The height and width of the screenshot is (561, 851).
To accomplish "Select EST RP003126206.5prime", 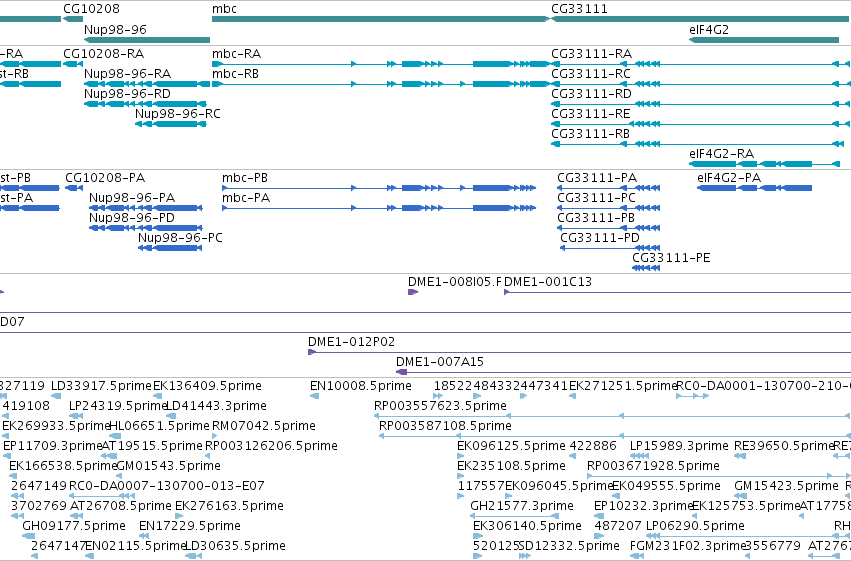I will click(271, 447).
